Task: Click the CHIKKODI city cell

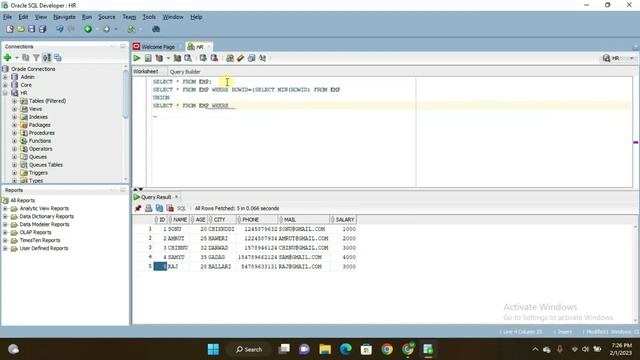Action: click(221, 229)
